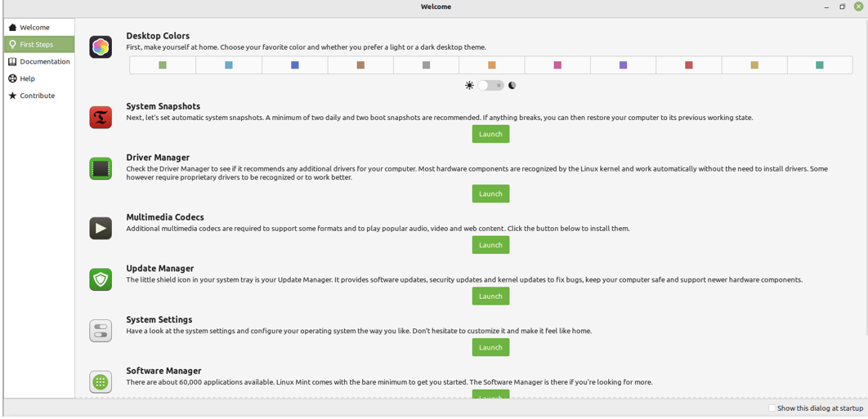Screen dimensions: 868x419
Task: Click the Welcome window title text
Action: (436, 7)
